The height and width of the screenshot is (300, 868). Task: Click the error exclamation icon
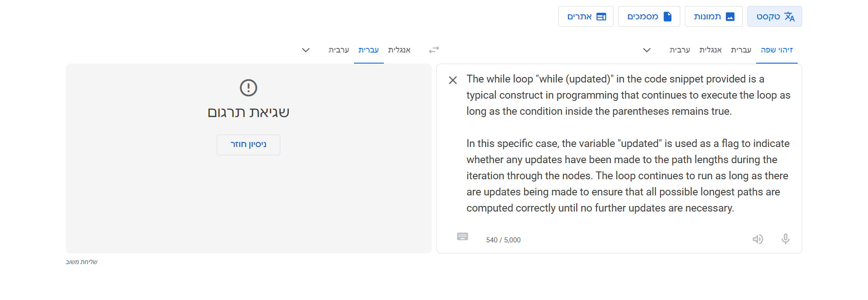(249, 88)
